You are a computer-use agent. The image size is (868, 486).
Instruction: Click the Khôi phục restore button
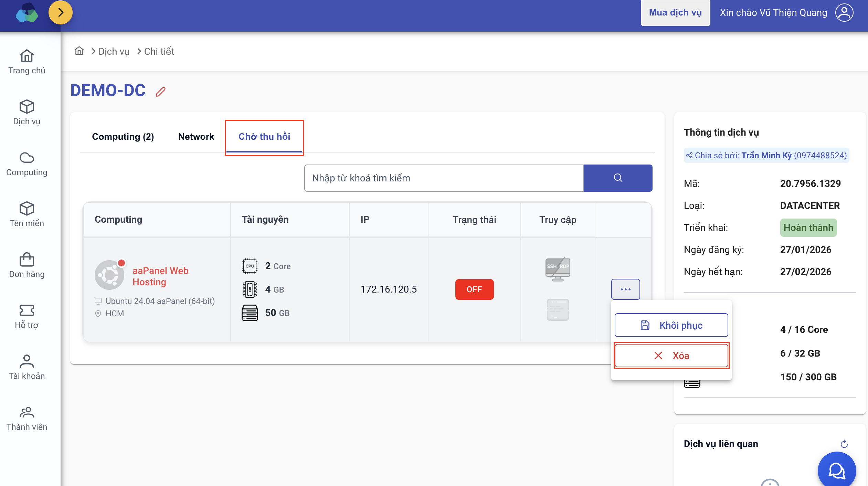(671, 325)
